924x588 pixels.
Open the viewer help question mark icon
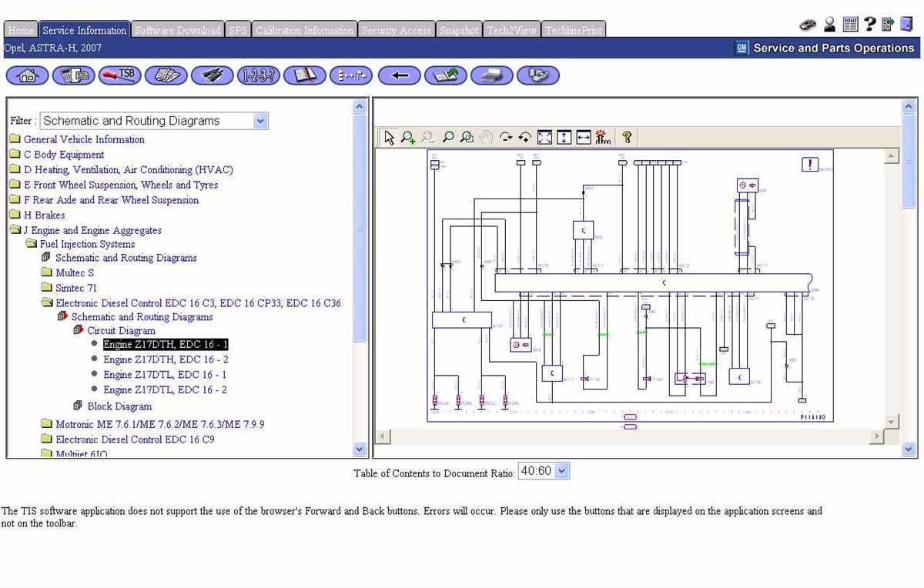coord(627,136)
